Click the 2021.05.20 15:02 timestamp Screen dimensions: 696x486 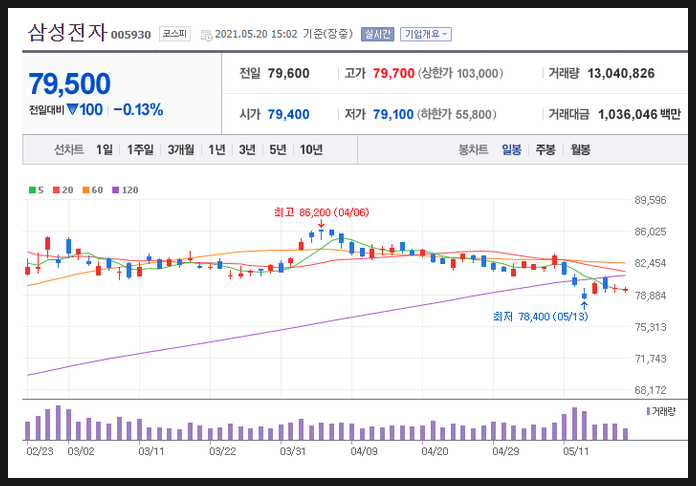(256, 34)
